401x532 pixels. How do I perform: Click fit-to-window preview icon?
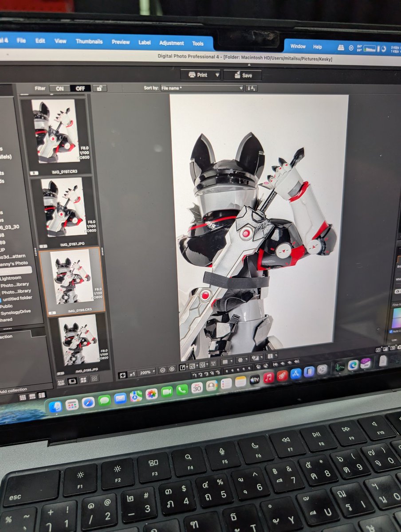122,375
